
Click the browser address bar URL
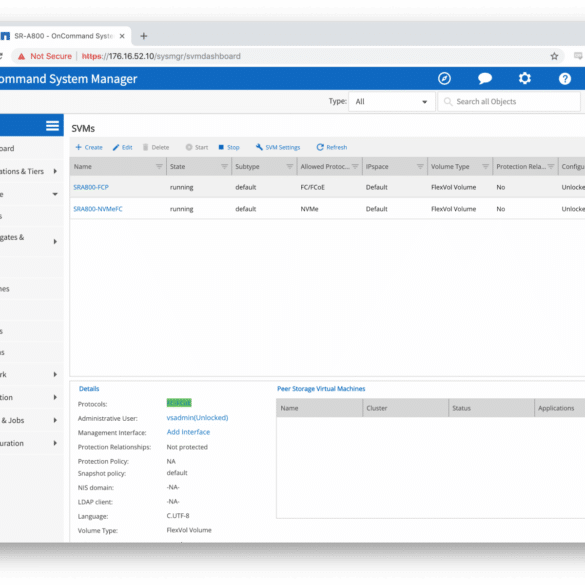click(161, 56)
